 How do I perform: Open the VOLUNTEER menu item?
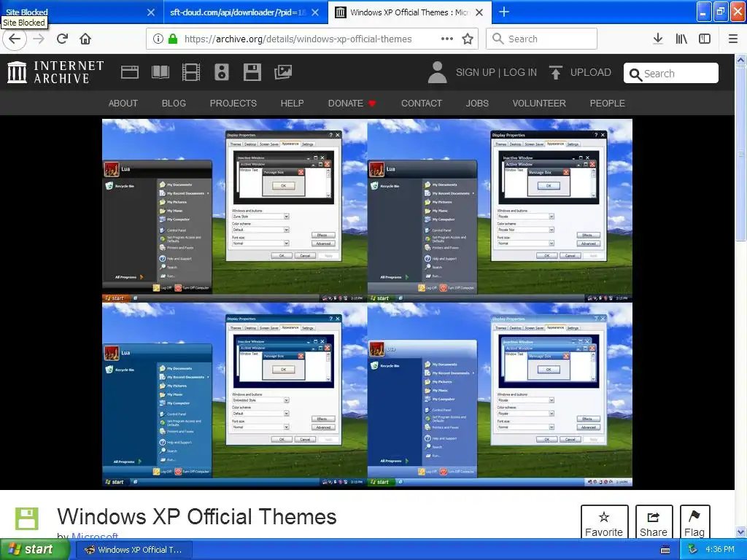coord(539,103)
